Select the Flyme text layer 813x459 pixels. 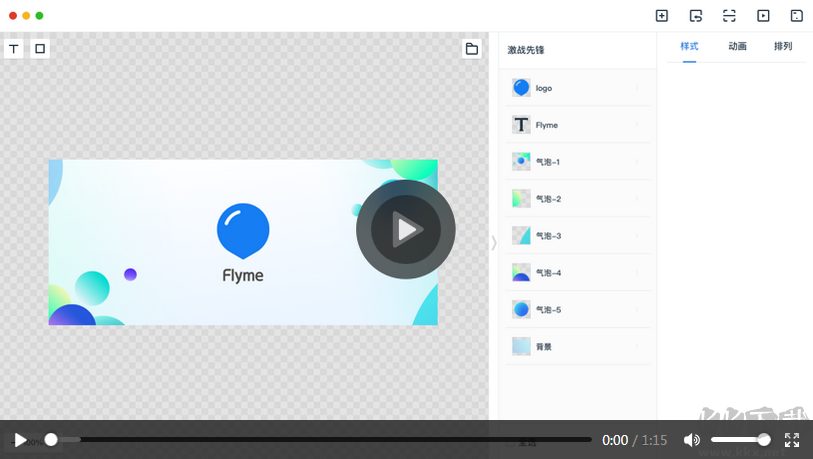[578, 125]
